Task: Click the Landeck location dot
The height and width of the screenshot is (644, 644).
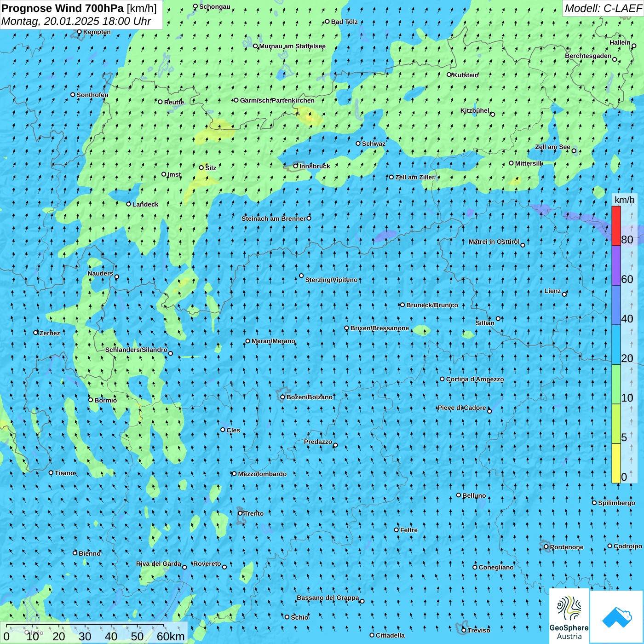Action: [x=129, y=204]
